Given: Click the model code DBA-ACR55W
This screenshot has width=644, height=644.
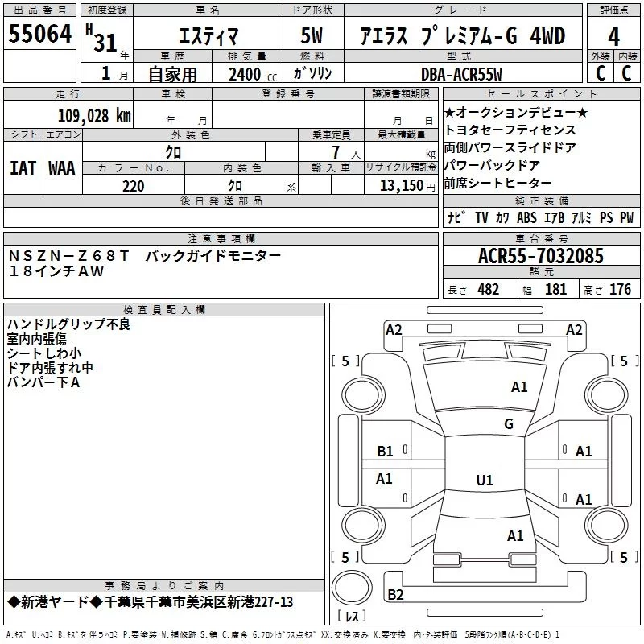Looking at the screenshot, I should (x=461, y=74).
